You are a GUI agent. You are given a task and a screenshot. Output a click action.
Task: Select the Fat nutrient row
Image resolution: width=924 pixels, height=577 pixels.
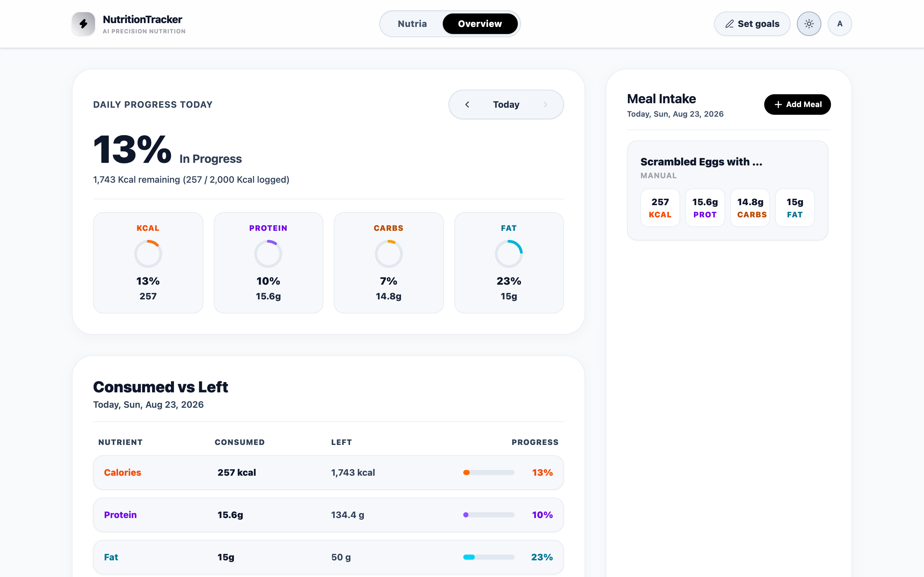pyautogui.click(x=328, y=557)
